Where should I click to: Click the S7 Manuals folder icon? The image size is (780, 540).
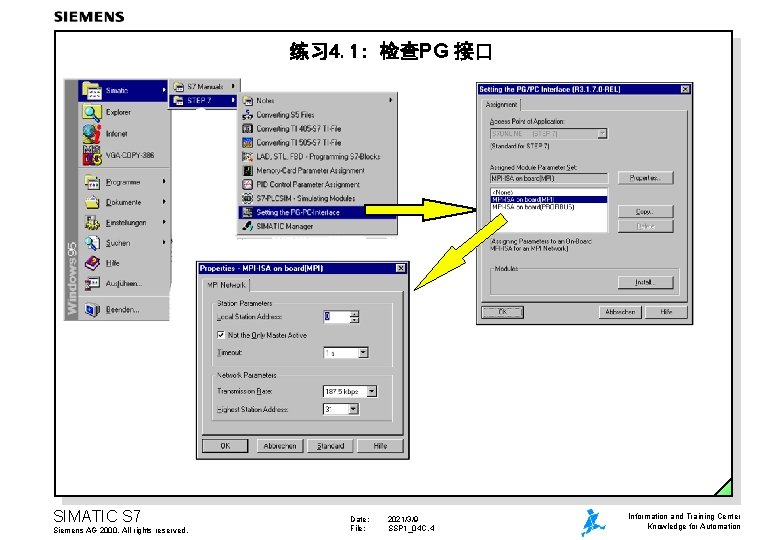click(179, 87)
